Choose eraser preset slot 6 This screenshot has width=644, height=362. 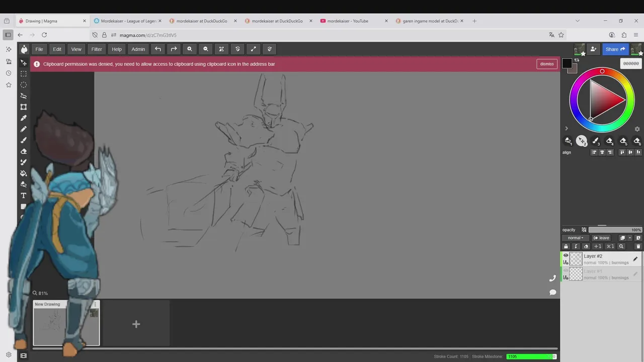point(637,141)
